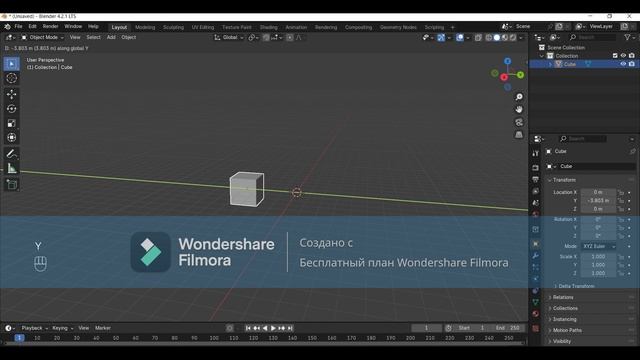Toggle the camera view icon
This screenshot has height=360, width=640.
pyautogui.click(x=519, y=122)
